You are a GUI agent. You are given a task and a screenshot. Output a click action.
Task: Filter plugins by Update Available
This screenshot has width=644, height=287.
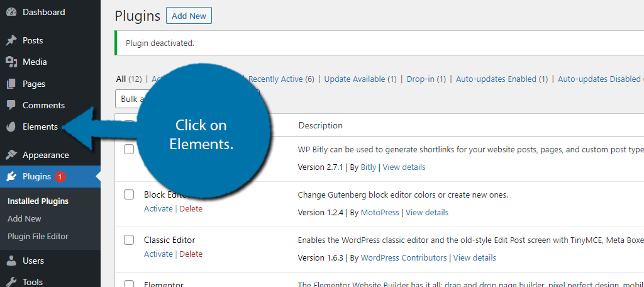coord(355,79)
